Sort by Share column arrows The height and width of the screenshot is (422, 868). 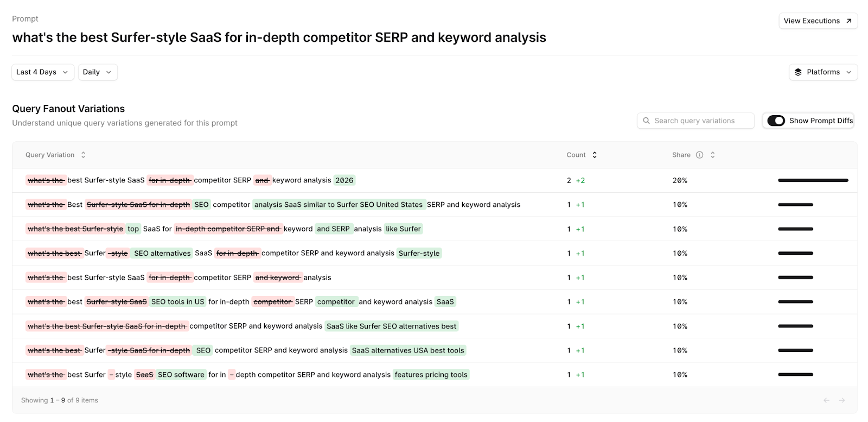click(712, 155)
